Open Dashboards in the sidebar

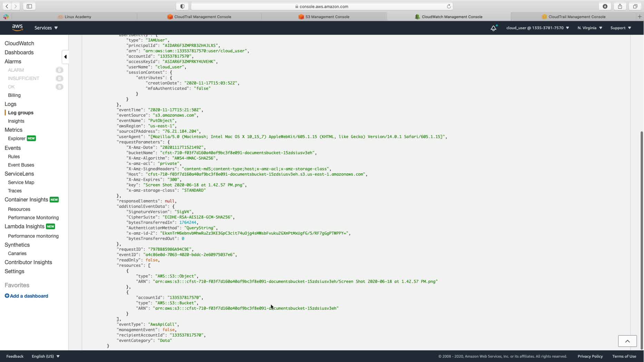coord(19,52)
